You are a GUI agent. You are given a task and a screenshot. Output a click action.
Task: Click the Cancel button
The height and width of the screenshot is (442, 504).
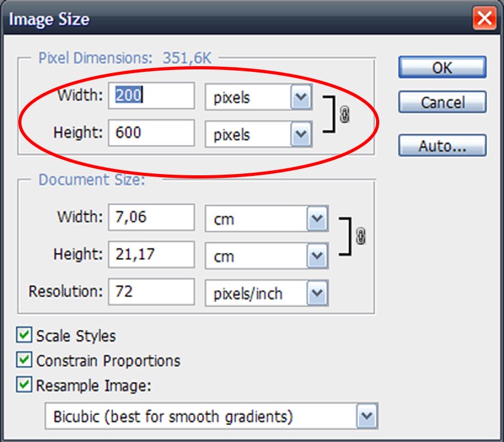[442, 102]
